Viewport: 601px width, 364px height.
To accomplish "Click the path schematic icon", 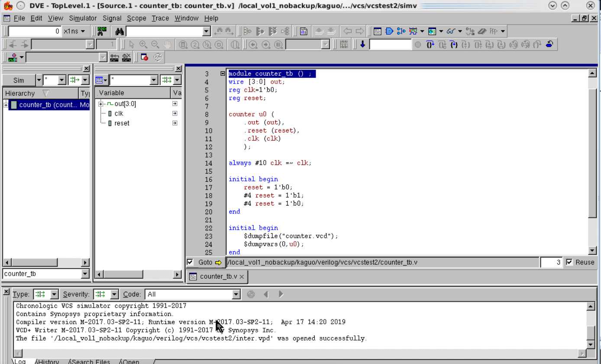I will (401, 31).
